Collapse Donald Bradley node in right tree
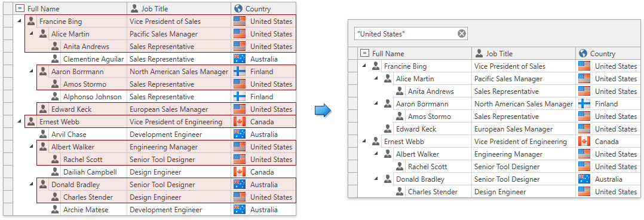Viewport: 644px width, 220px height. click(x=376, y=179)
